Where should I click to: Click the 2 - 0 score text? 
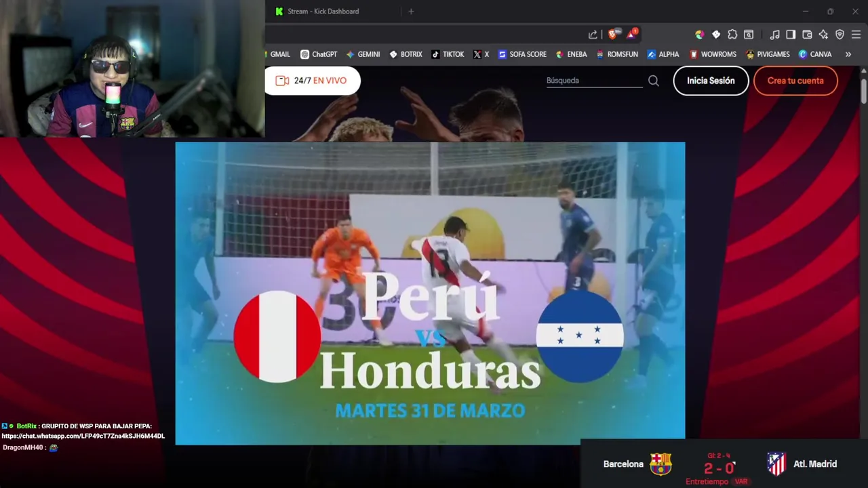click(719, 468)
